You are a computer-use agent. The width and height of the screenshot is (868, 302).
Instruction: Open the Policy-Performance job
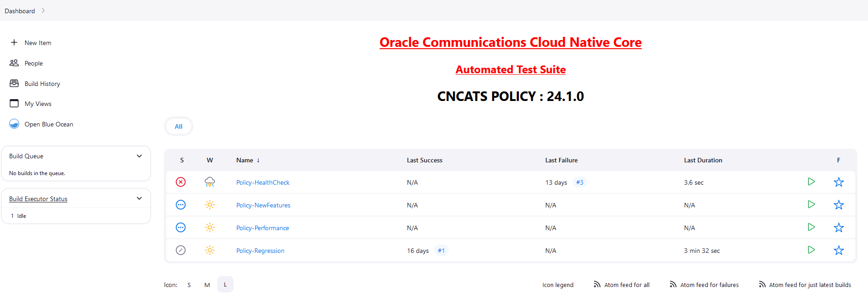(x=263, y=228)
